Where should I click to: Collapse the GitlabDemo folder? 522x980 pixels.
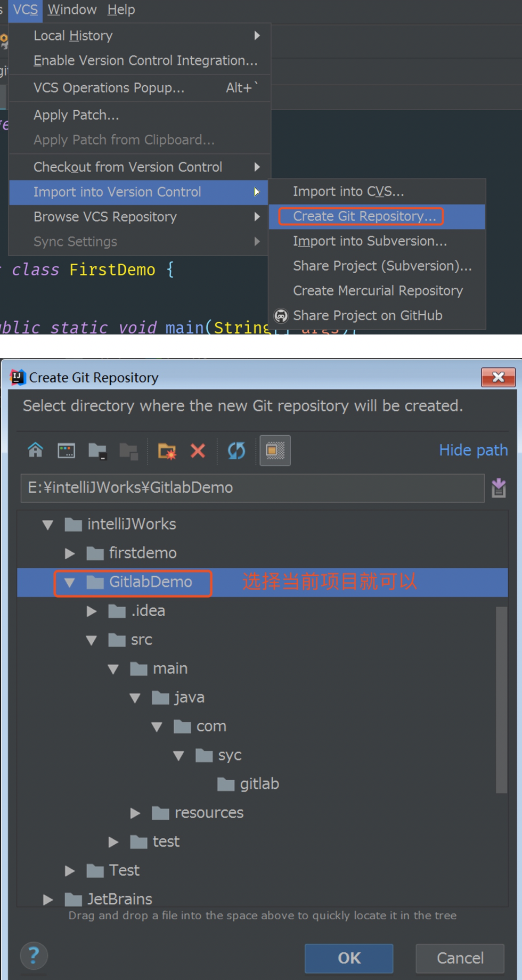coord(70,582)
